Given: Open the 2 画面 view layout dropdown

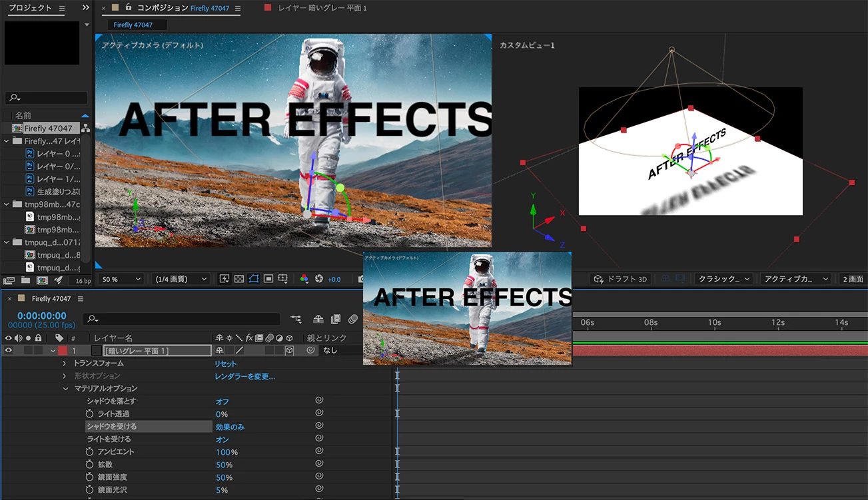Looking at the screenshot, I should [853, 279].
